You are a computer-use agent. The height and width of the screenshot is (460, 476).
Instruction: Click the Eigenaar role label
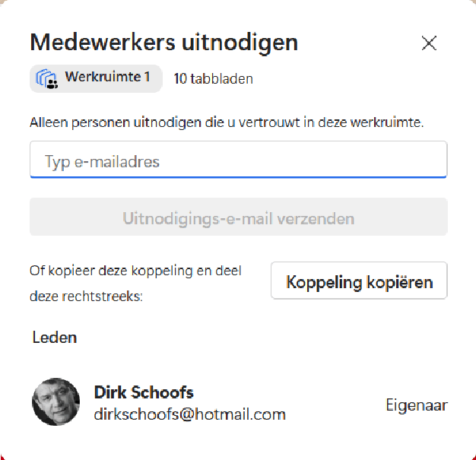(416, 405)
